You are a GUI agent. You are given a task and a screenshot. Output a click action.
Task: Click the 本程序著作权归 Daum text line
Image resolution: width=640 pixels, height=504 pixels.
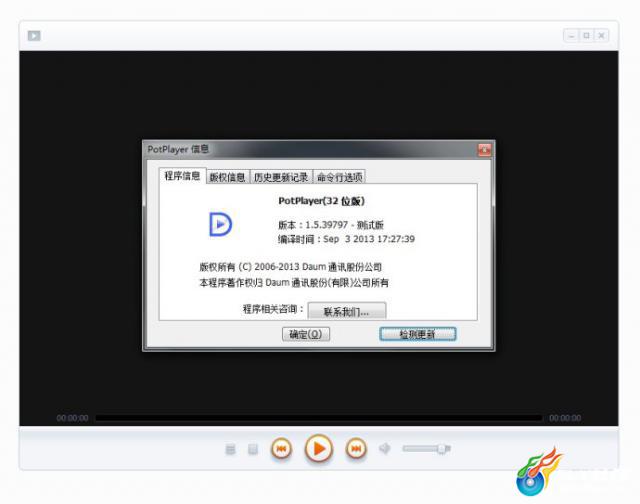(294, 282)
